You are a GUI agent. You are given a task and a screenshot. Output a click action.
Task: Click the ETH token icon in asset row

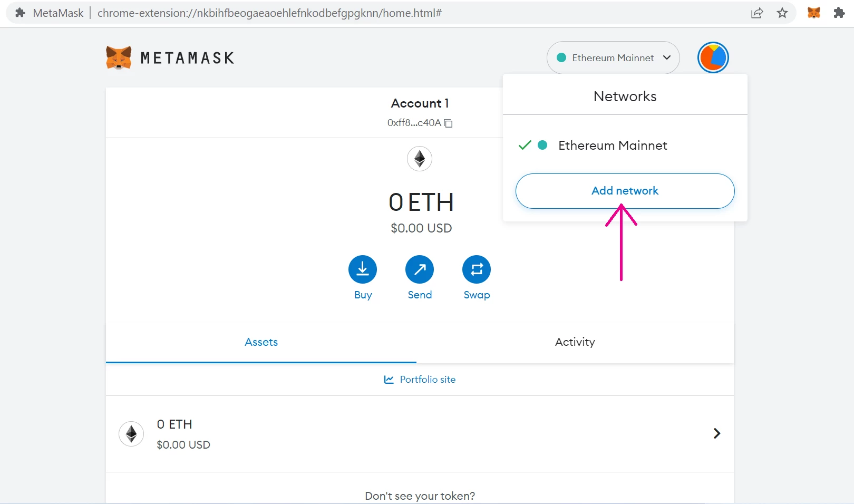[x=131, y=434]
